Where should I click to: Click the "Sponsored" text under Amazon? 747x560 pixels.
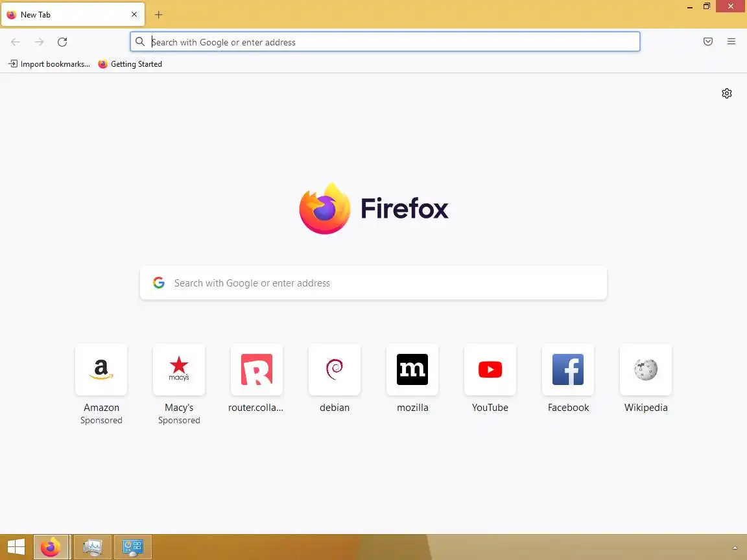[101, 420]
